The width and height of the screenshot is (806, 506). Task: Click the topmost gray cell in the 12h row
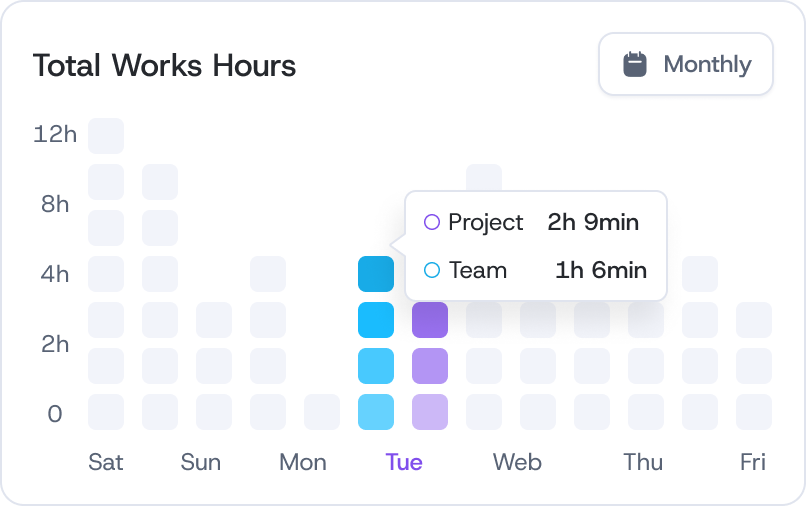click(106, 136)
